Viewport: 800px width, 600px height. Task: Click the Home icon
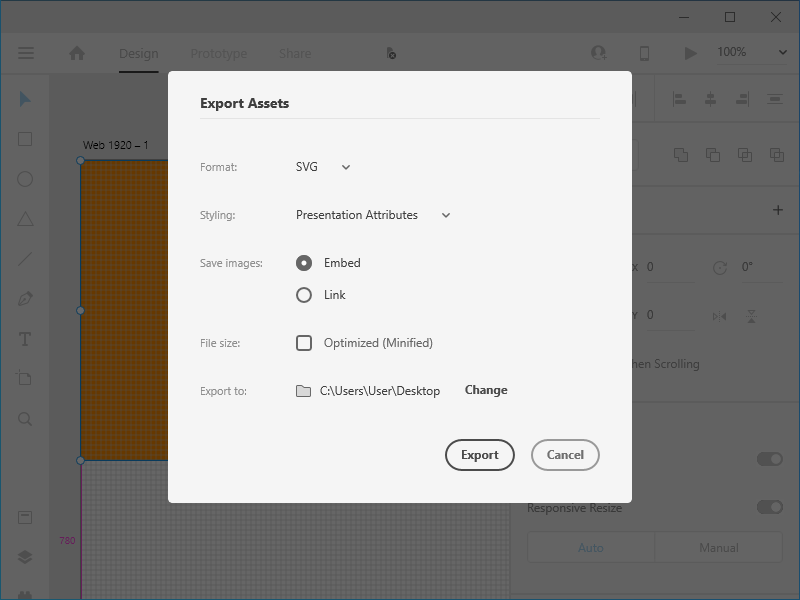(x=77, y=53)
